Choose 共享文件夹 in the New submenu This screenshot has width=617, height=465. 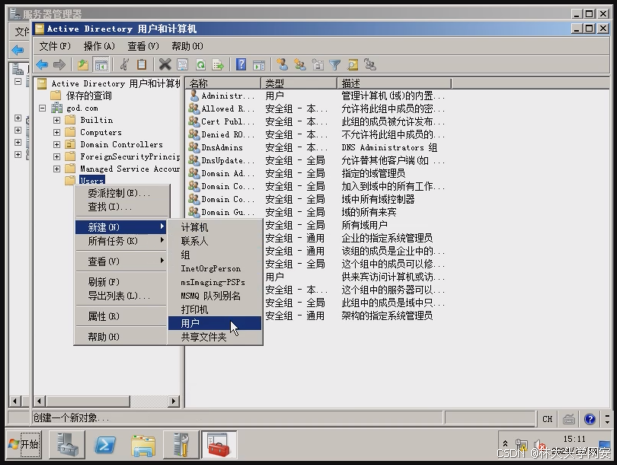[x=215, y=337]
